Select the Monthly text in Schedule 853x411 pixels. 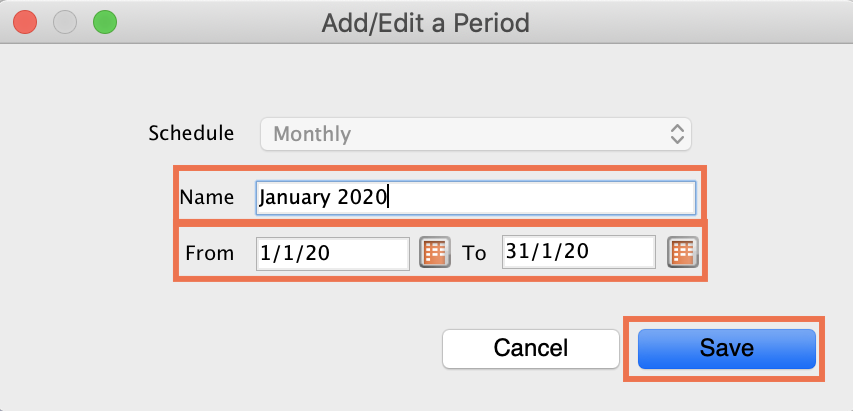coord(312,133)
